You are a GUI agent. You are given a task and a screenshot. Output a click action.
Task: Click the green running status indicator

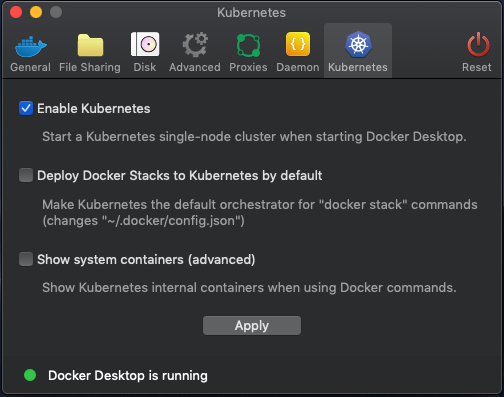pyautogui.click(x=30, y=375)
